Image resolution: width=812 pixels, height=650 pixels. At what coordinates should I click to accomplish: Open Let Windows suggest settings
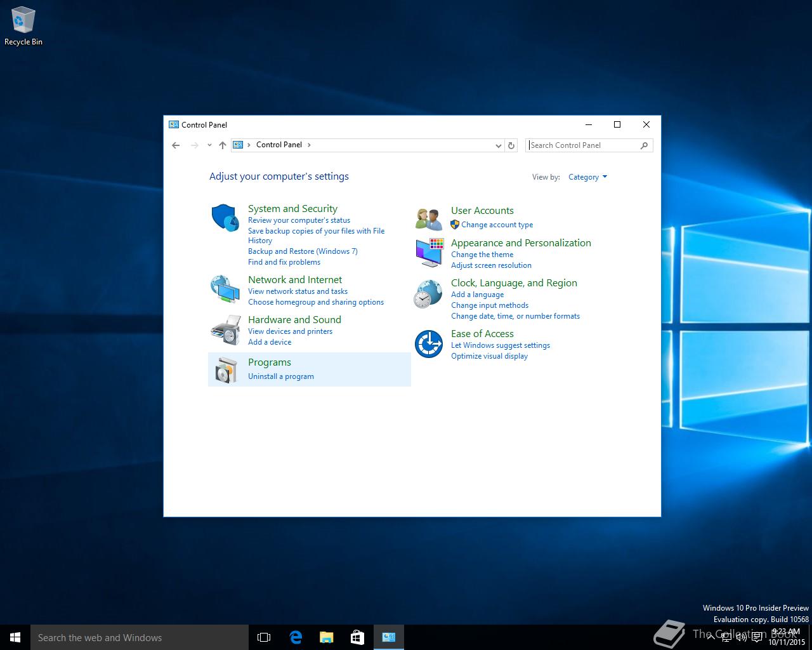point(501,345)
